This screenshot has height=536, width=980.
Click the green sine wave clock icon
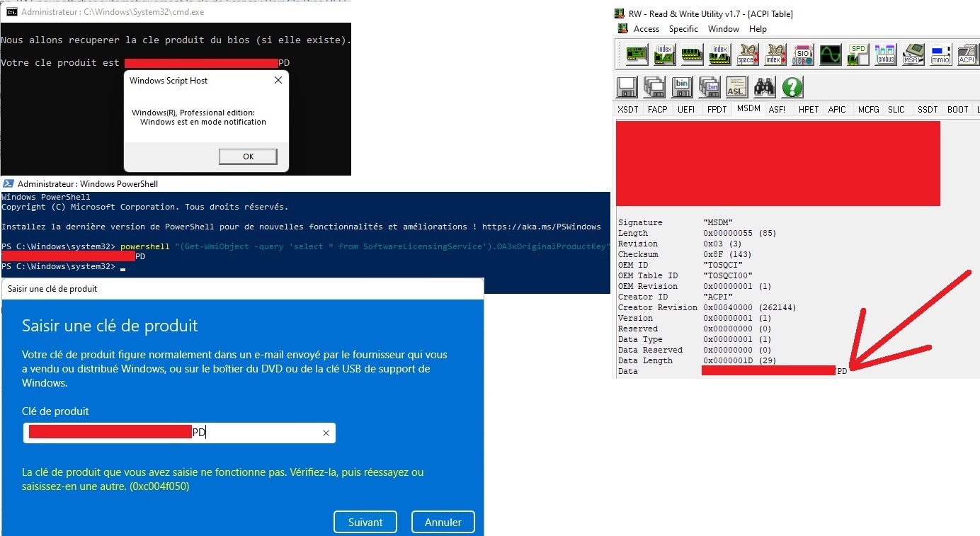(830, 55)
